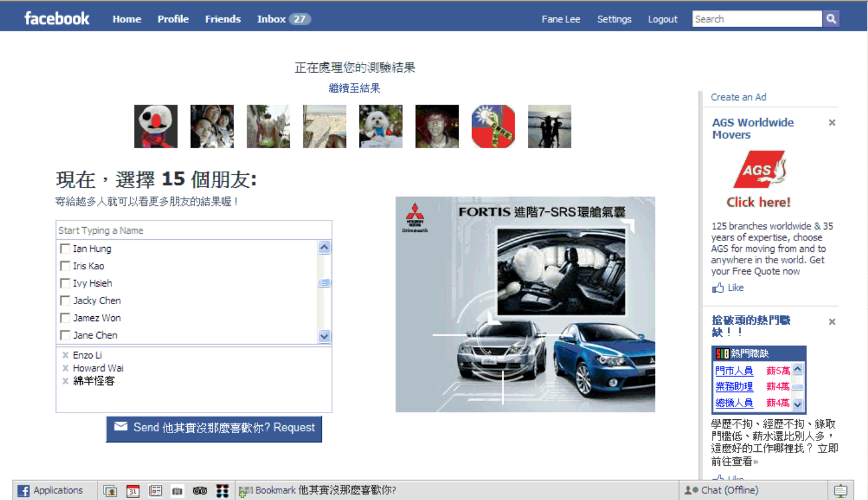
Task: Open the Notes icon in bottom bar
Action: 155,491
